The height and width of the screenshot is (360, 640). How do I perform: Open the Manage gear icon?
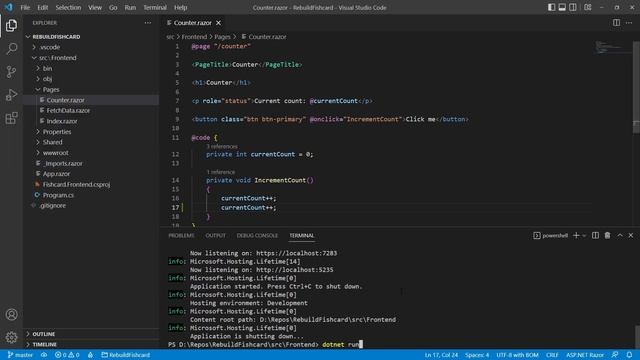[x=11, y=337]
